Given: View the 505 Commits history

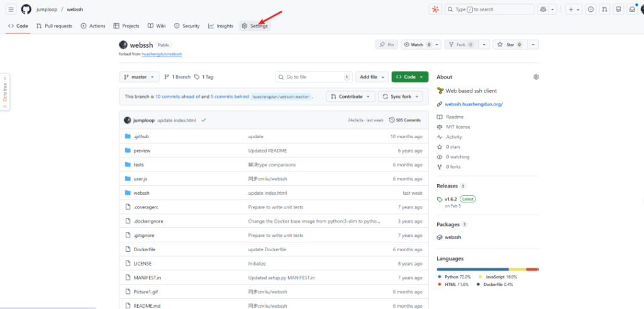Looking at the screenshot, I should [x=405, y=120].
